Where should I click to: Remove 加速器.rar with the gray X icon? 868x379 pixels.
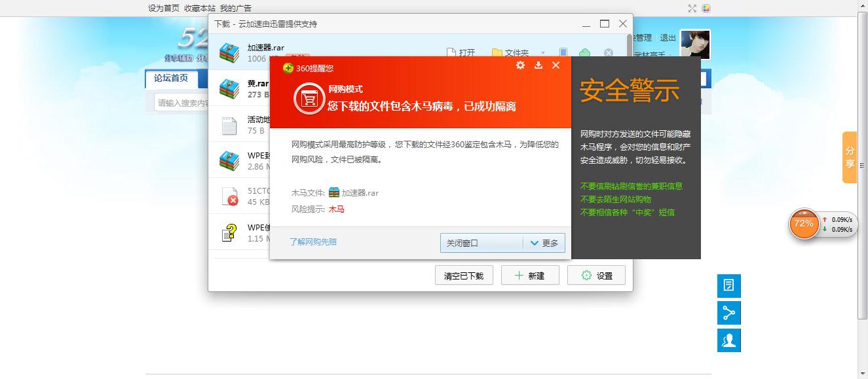(x=609, y=53)
